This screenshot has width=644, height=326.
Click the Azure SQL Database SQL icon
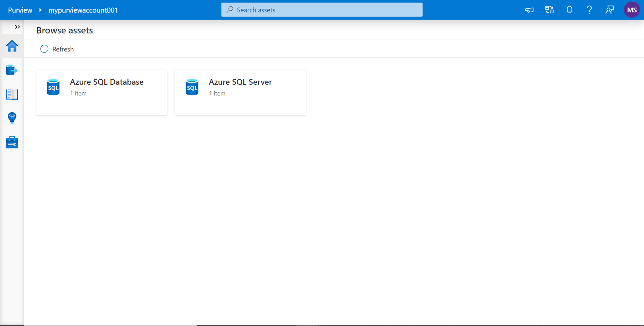click(x=53, y=87)
